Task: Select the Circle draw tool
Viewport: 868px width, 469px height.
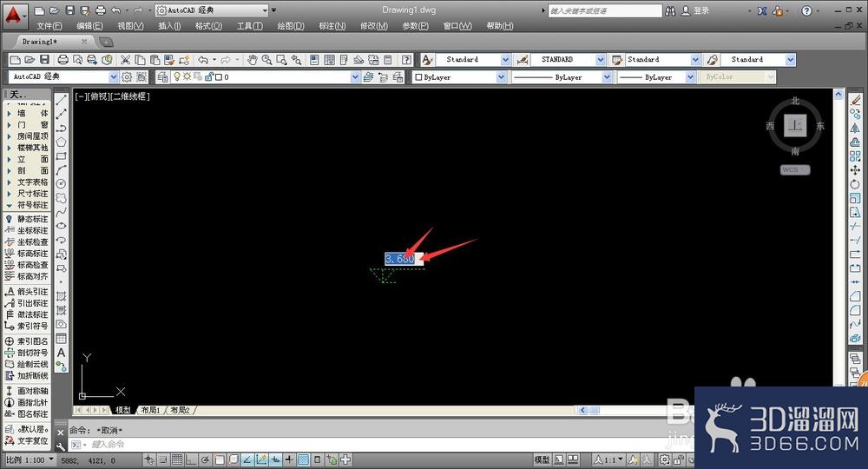Action: tap(61, 184)
